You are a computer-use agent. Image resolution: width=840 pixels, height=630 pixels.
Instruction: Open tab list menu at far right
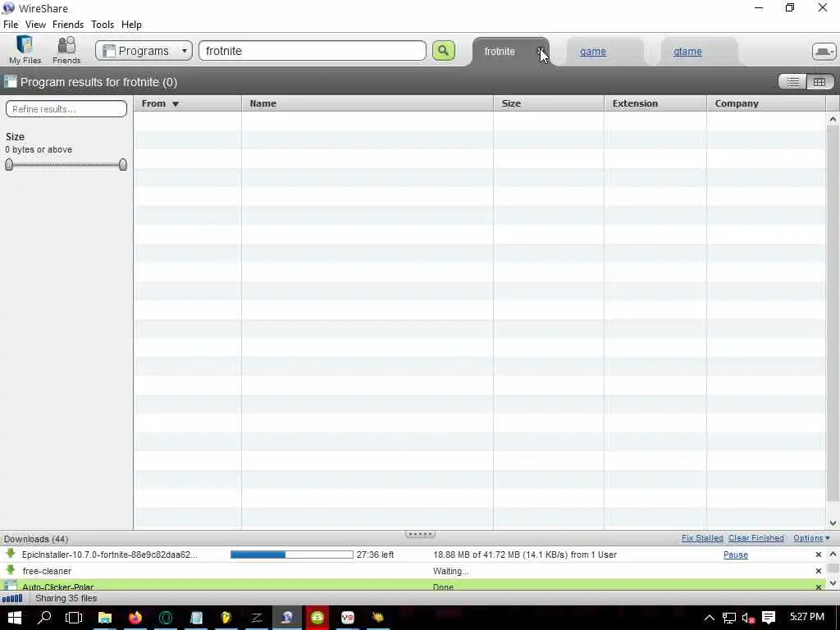824,52
